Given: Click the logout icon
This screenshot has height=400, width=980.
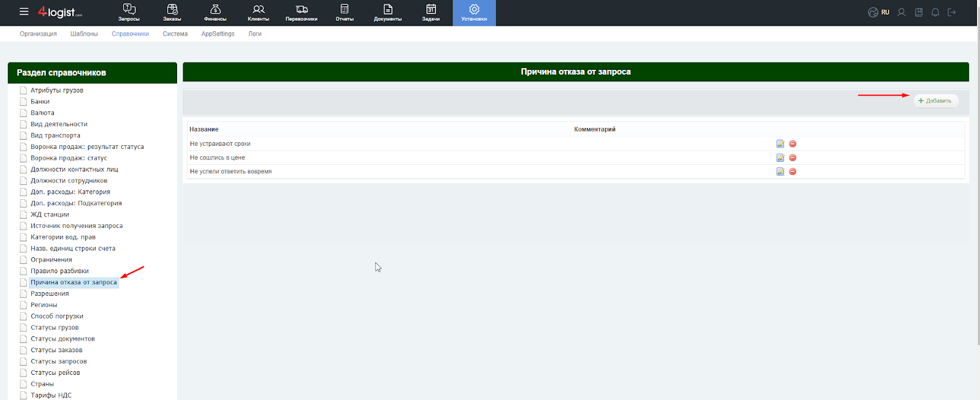Looking at the screenshot, I should [952, 12].
